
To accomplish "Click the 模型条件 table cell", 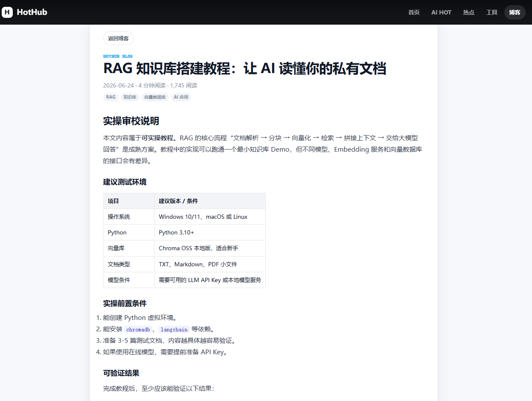I will (129, 280).
